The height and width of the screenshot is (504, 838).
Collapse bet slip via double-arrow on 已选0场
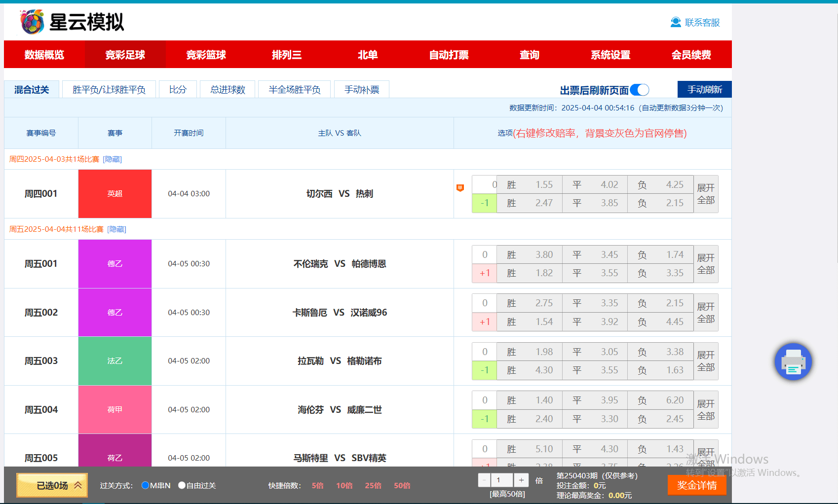[x=77, y=485]
